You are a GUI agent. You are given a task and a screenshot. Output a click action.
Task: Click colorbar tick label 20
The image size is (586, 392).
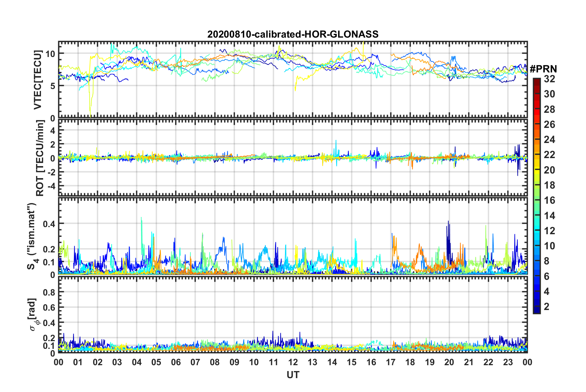click(549, 170)
